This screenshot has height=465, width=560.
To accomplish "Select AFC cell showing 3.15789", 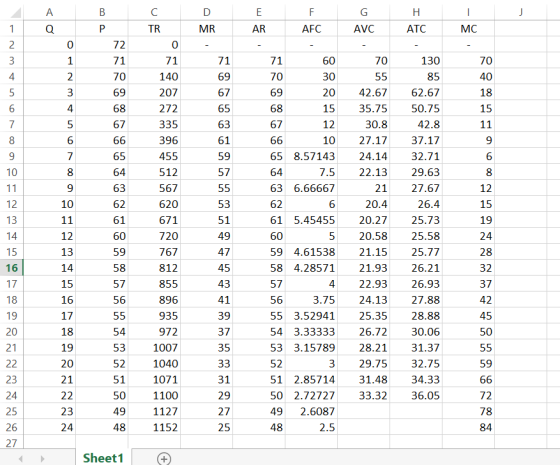I will pyautogui.click(x=311, y=348).
